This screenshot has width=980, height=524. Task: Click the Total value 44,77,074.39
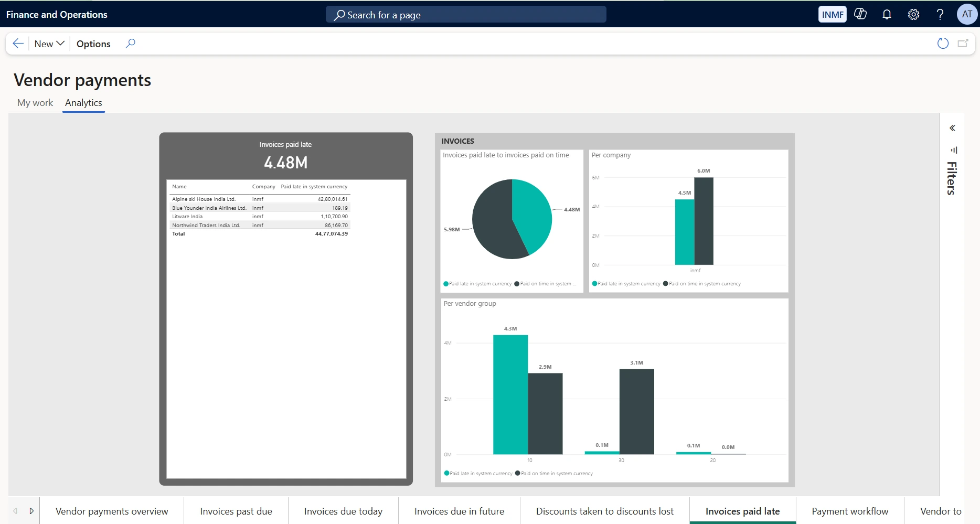click(332, 234)
